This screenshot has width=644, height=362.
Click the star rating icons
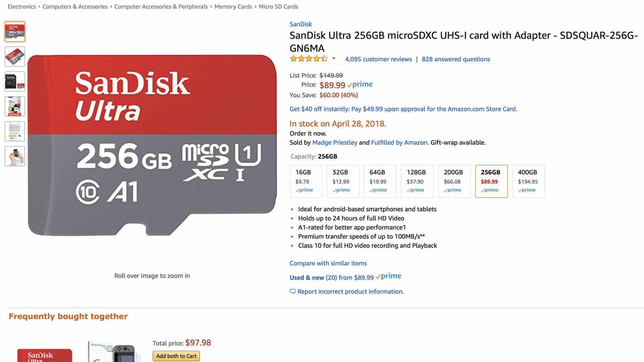coord(309,59)
